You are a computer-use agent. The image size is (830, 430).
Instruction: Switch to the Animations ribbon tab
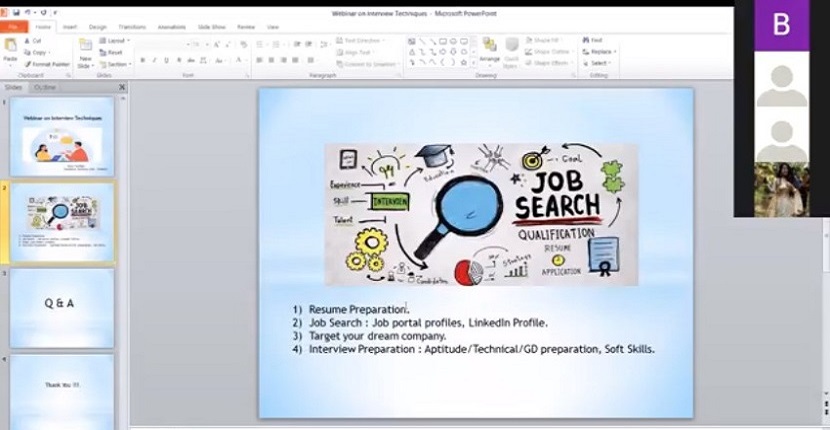pyautogui.click(x=172, y=27)
